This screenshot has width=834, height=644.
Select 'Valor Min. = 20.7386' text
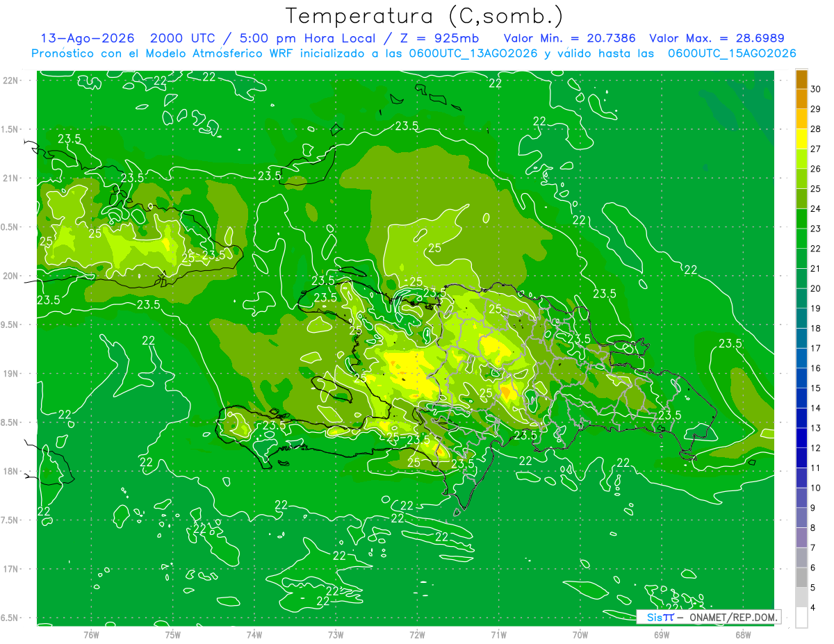point(569,38)
